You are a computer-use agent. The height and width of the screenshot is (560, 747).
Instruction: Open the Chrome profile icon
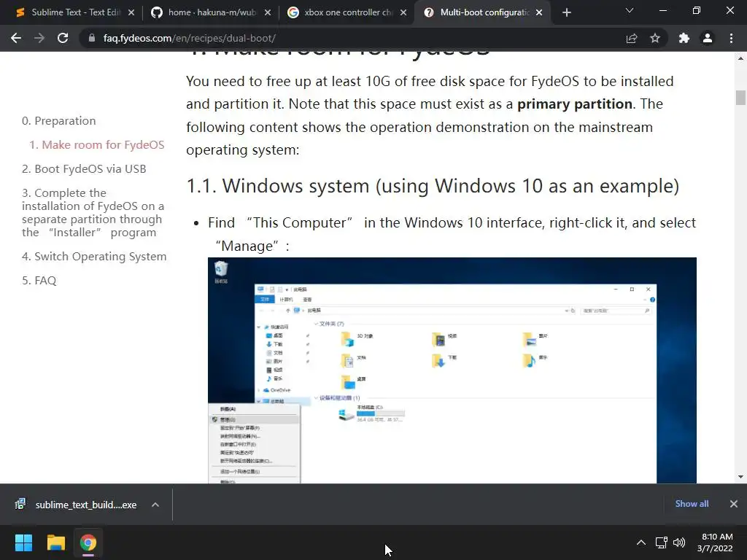(x=708, y=38)
